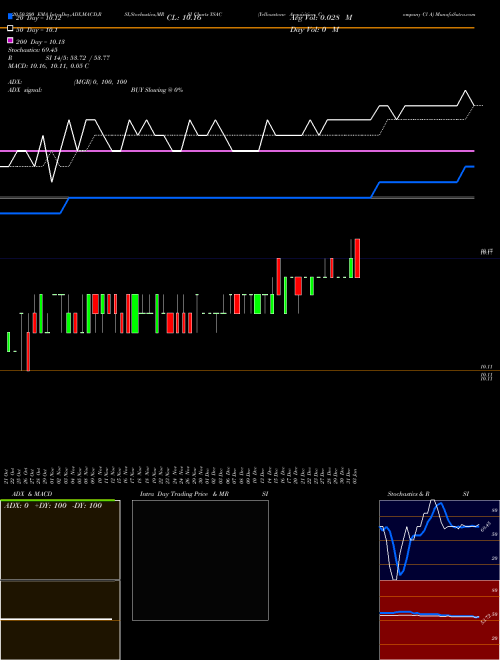Click the 'Stochastics & R' panel title
This screenshot has height=660, width=500.
[x=408, y=494]
